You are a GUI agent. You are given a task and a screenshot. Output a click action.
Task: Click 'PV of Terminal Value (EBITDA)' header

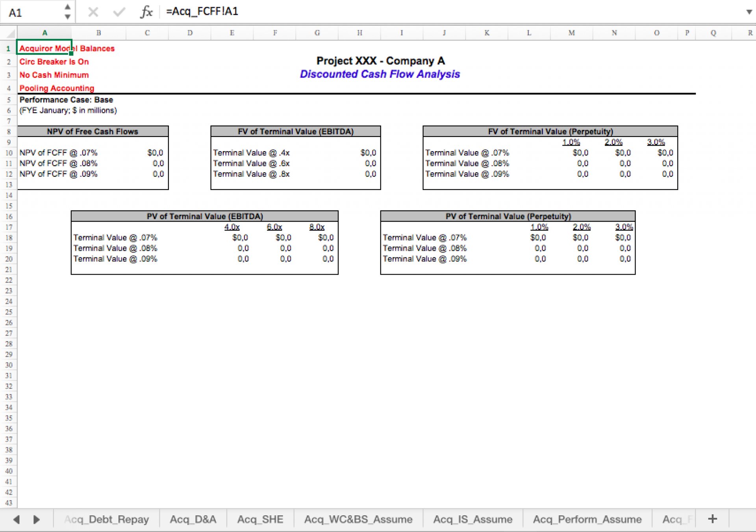click(205, 216)
